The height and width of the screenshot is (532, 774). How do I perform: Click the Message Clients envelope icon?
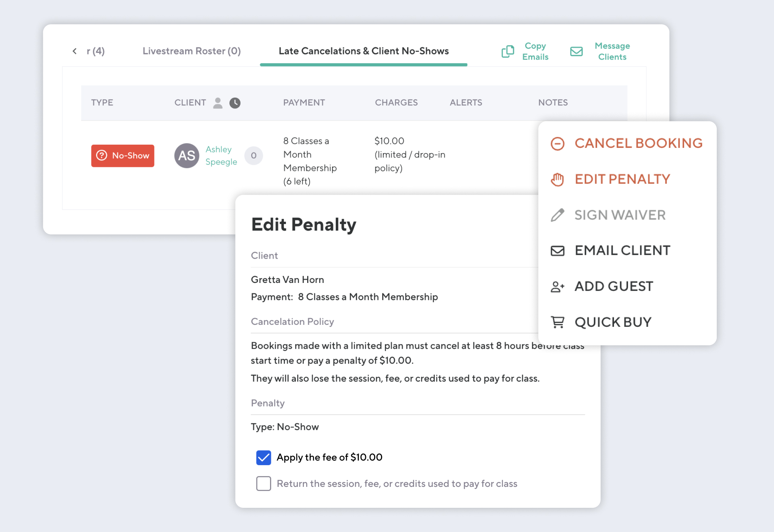tap(576, 52)
